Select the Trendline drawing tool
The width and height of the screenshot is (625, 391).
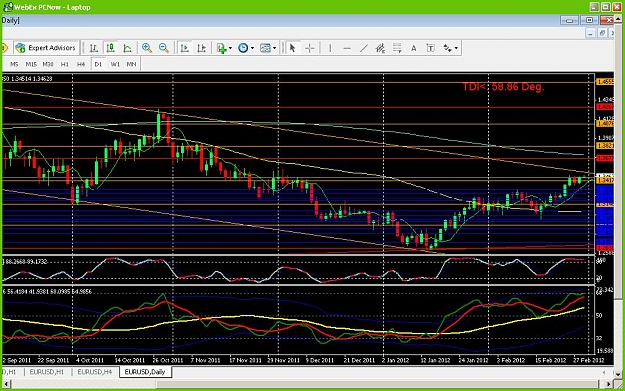(x=364, y=48)
